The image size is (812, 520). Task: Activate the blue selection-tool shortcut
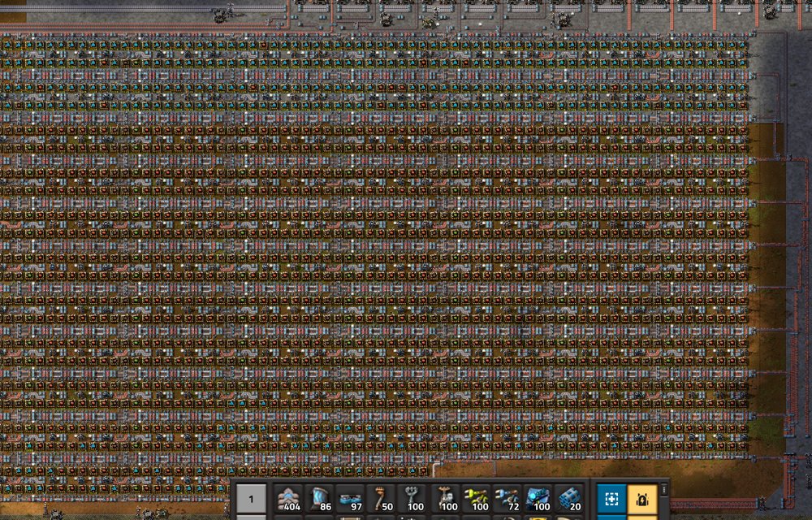pyautogui.click(x=611, y=499)
